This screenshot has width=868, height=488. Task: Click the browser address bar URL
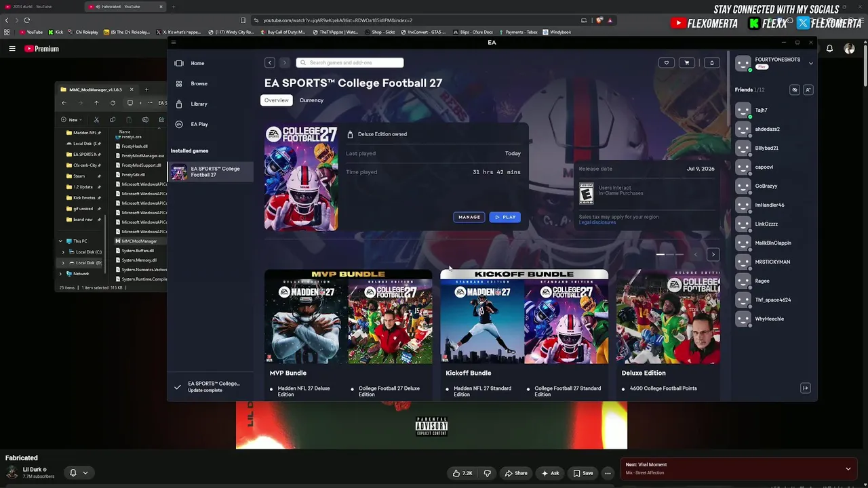point(338,20)
